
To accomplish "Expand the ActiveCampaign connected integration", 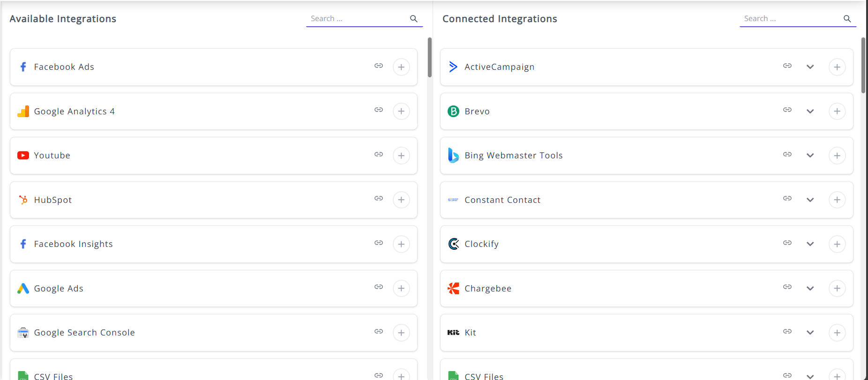I will coord(810,67).
